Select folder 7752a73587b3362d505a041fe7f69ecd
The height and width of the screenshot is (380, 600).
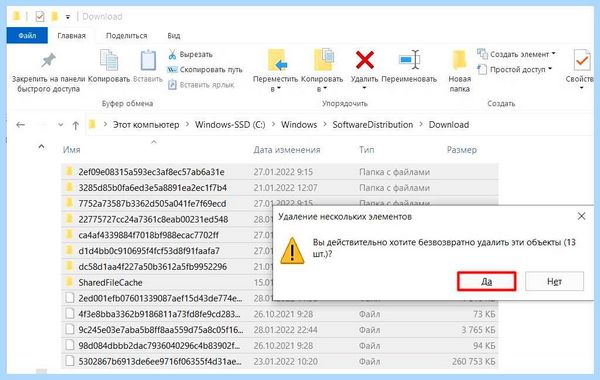pyautogui.click(x=152, y=203)
